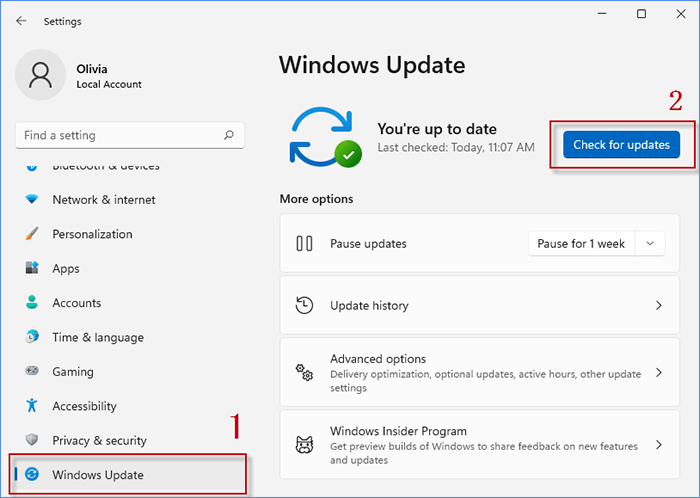Click the Pause updates label
This screenshot has width=700, height=498.
368,244
